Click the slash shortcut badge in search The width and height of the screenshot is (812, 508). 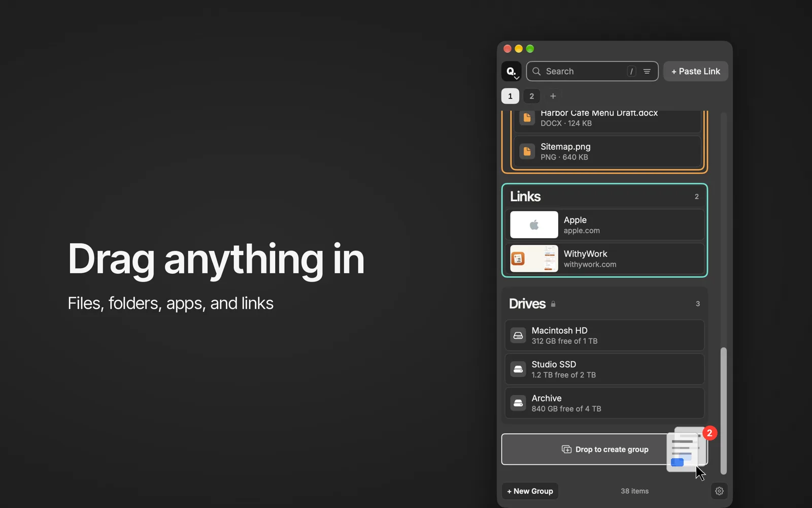631,72
